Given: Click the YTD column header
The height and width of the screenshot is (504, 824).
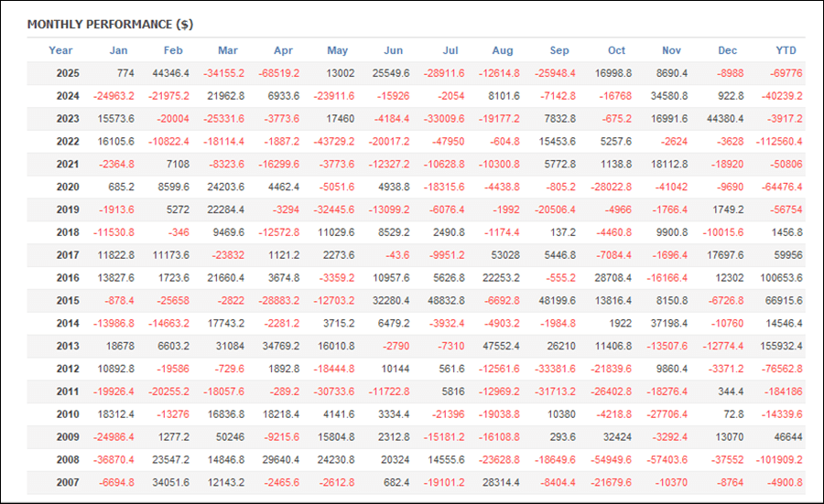Looking at the screenshot, I should pos(785,50).
